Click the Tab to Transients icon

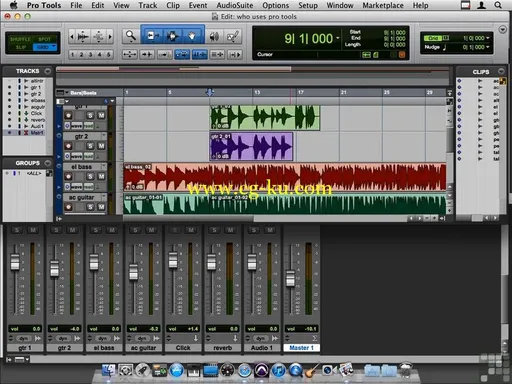coord(147,54)
